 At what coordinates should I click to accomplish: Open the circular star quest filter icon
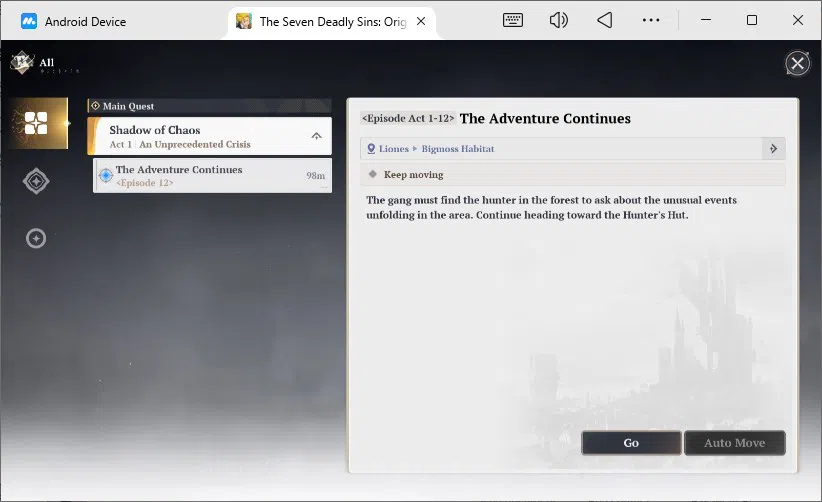point(36,238)
